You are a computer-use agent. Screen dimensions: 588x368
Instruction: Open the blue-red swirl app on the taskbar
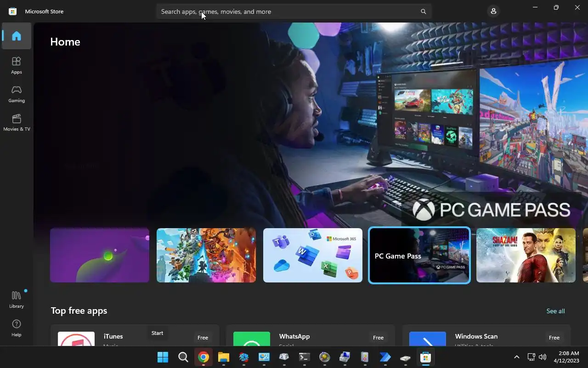[x=243, y=357]
